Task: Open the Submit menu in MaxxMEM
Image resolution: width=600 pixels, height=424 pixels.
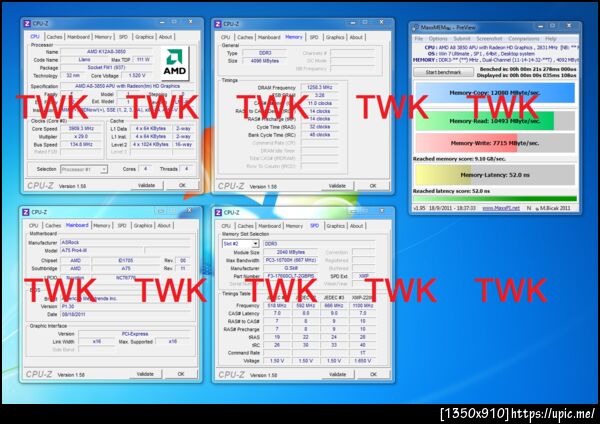Action: click(x=461, y=39)
